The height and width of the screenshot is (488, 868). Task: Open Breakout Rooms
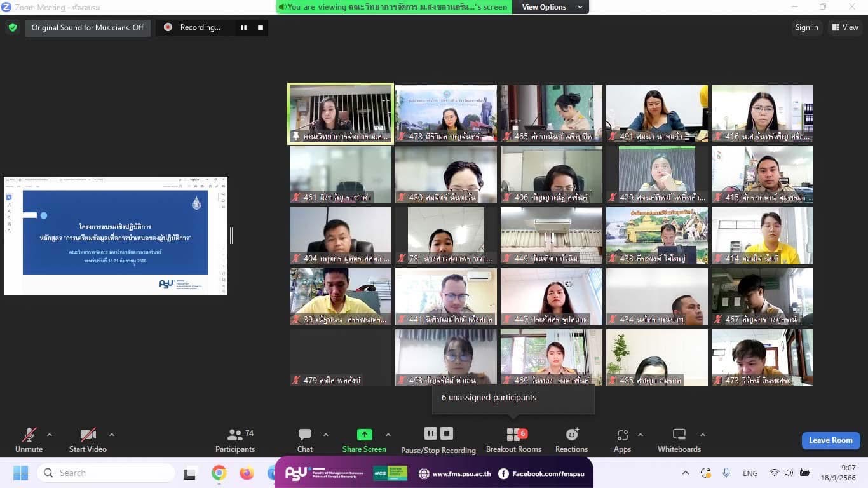[513, 440]
